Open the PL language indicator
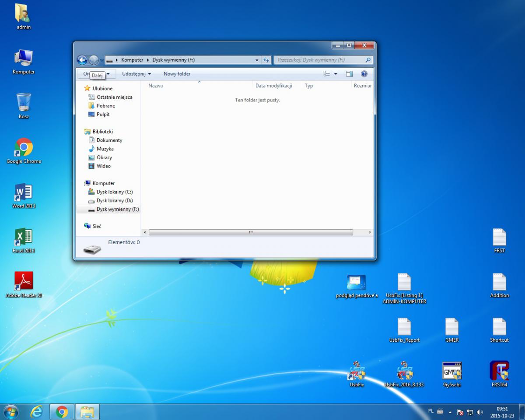This screenshot has height=420, width=525. [430, 411]
